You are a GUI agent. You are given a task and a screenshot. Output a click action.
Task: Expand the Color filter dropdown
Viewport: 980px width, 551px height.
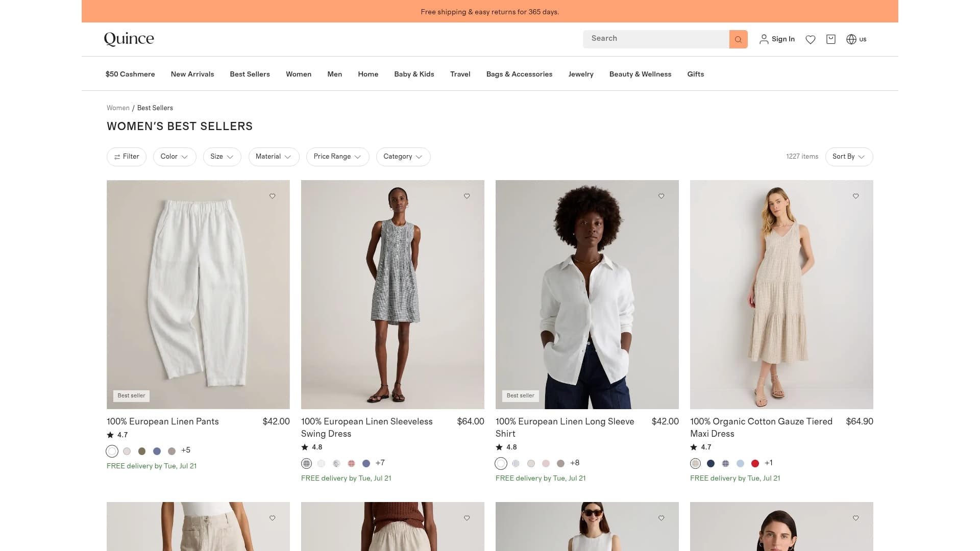pos(175,157)
